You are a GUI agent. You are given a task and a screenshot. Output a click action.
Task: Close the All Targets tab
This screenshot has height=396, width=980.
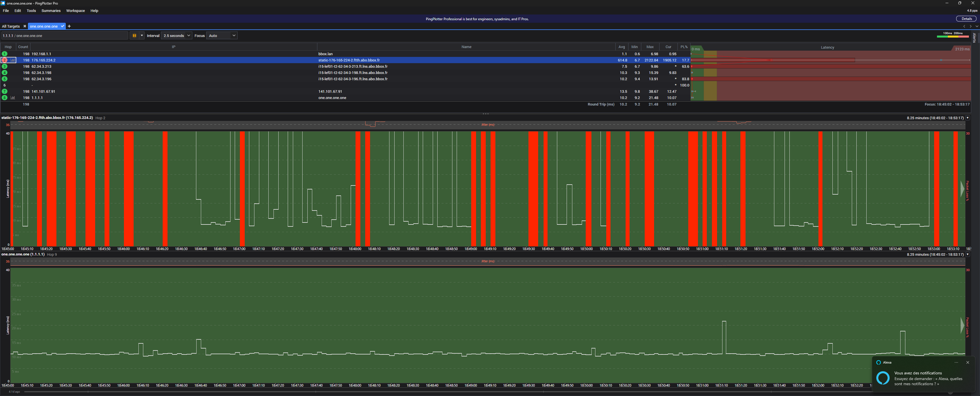point(25,26)
